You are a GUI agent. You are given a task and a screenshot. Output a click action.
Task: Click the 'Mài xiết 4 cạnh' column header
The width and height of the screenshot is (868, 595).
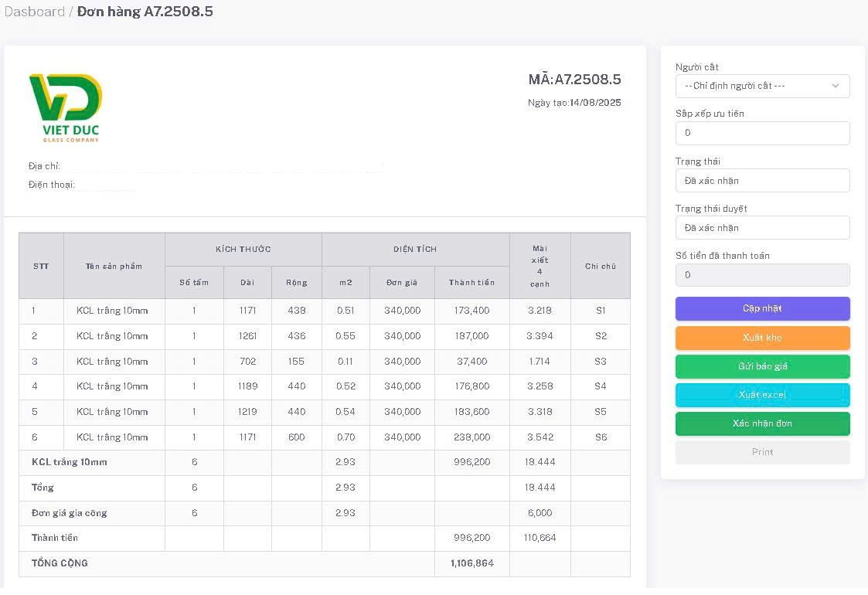(540, 266)
